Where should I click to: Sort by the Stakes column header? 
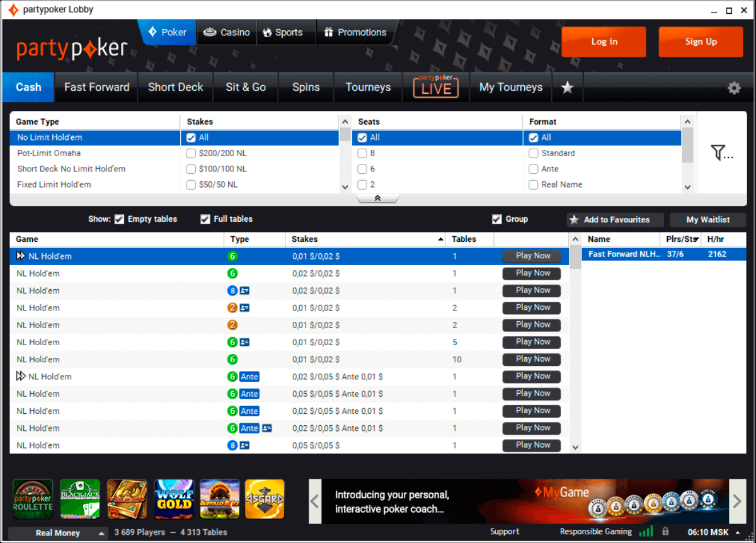[x=365, y=239]
